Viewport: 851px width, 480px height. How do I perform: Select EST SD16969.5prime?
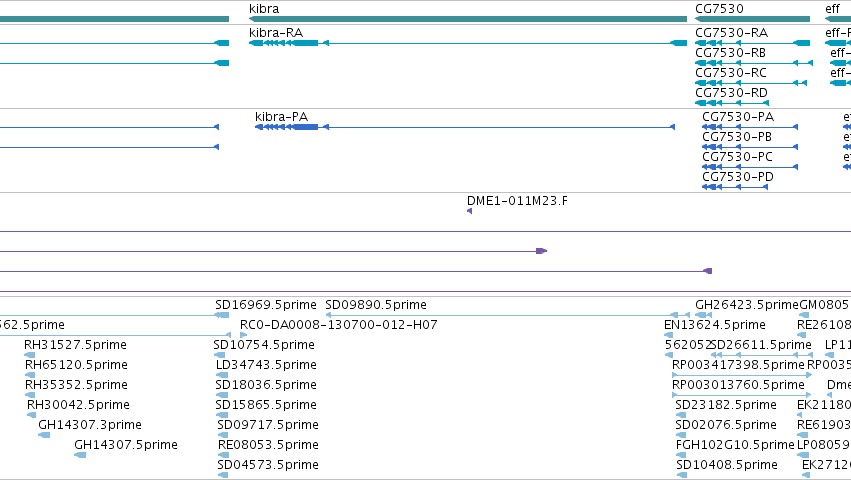pos(265,305)
